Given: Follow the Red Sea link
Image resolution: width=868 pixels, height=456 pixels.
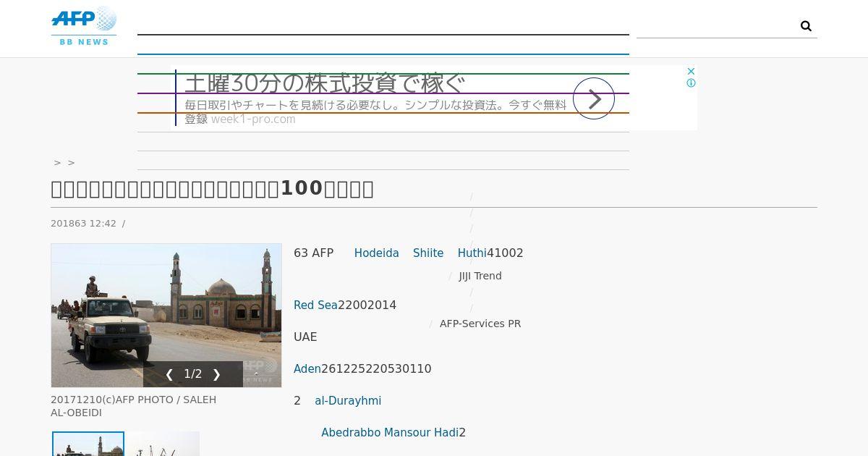Looking at the screenshot, I should (315, 305).
